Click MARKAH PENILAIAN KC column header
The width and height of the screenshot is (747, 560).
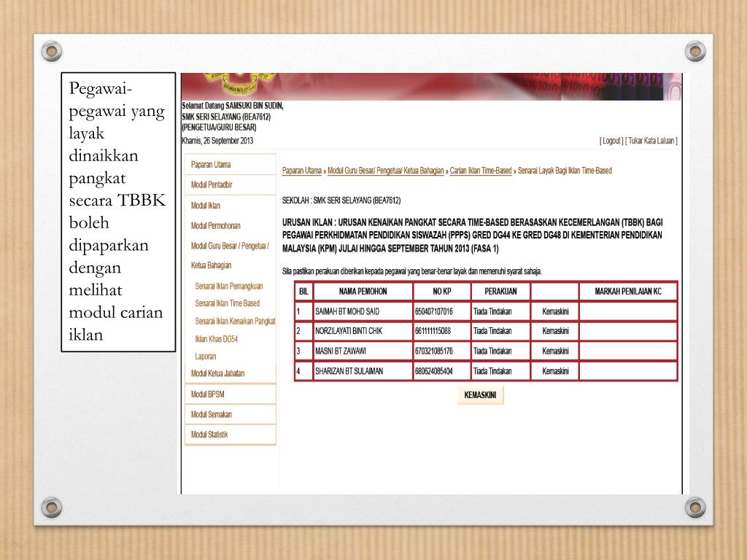628,292
